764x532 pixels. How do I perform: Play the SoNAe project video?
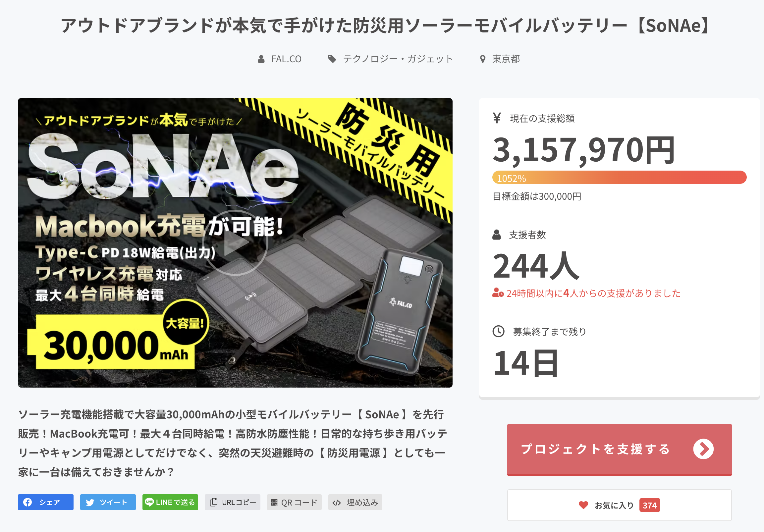click(x=235, y=243)
